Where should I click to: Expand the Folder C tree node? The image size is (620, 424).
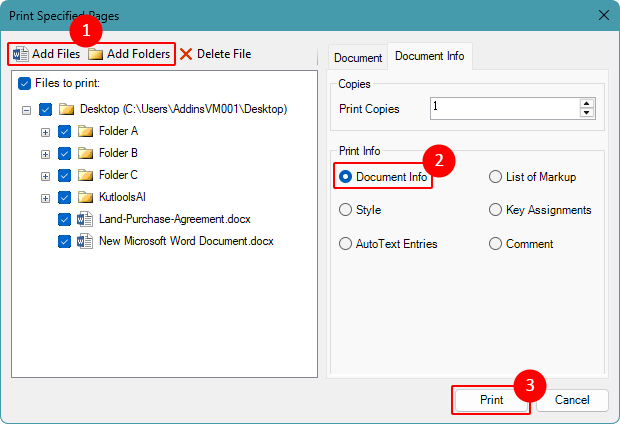click(x=45, y=176)
